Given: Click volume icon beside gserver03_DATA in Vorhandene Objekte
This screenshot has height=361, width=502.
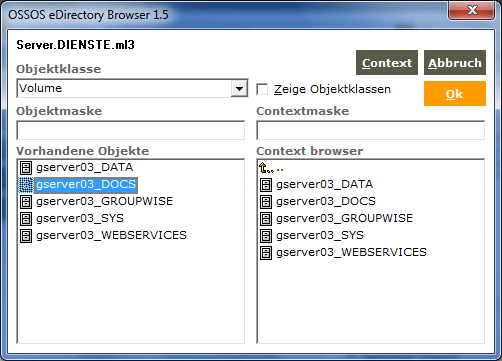Looking at the screenshot, I should (x=26, y=168).
